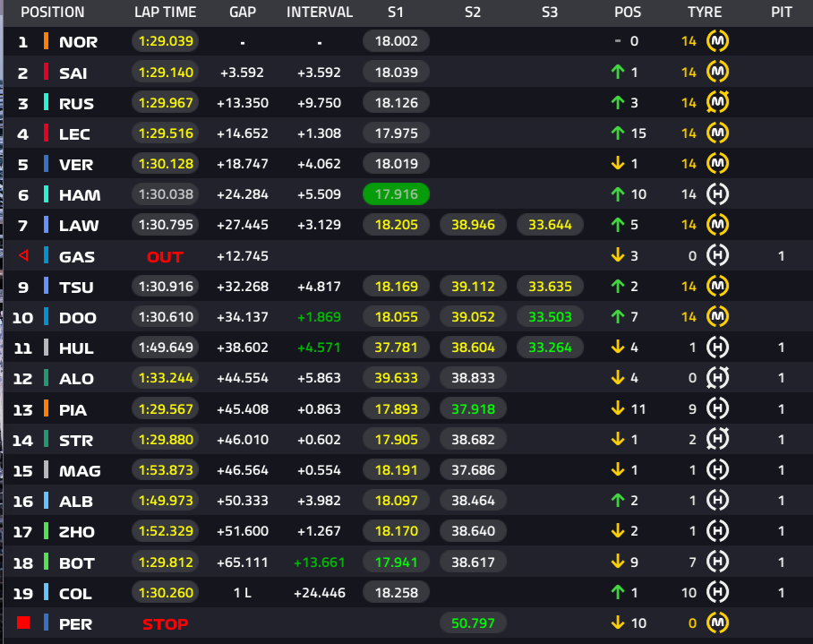Click the red OUT status for GAS

165,256
